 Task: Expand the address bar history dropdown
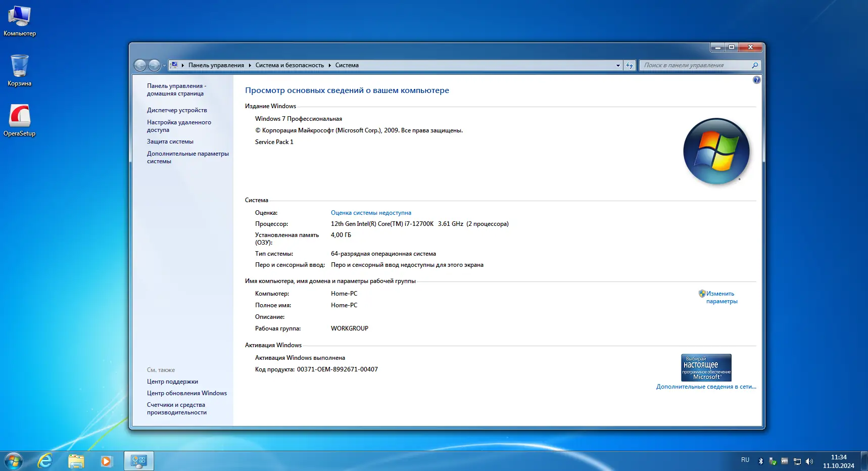pos(618,65)
